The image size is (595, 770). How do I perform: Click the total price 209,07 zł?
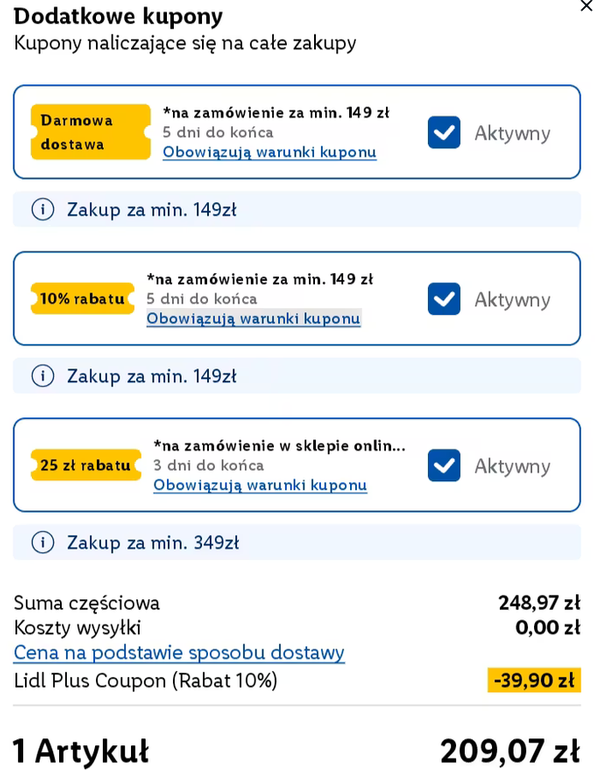click(x=510, y=751)
